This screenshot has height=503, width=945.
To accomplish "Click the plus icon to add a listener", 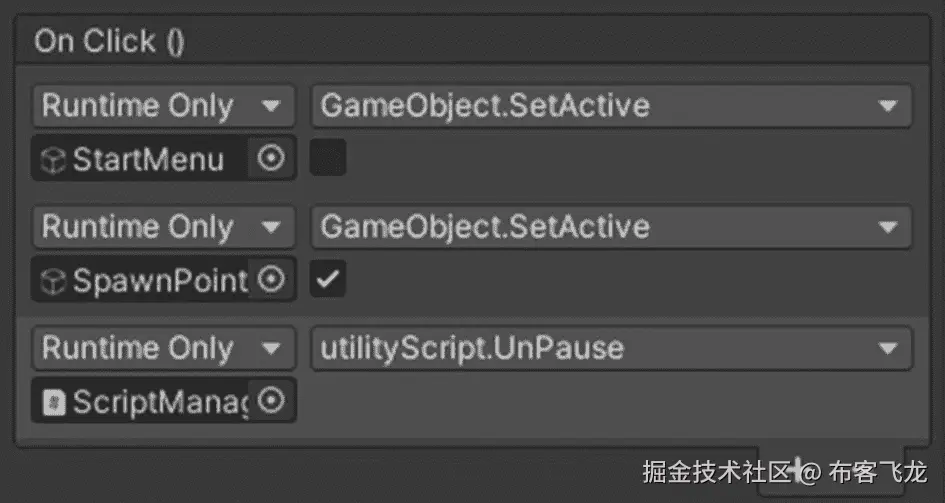I will click(x=797, y=470).
